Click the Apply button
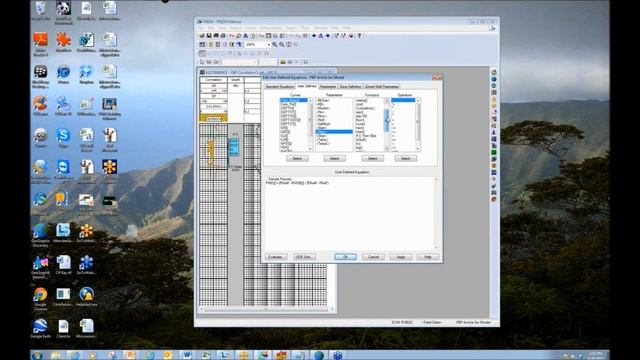The height and width of the screenshot is (360, 640). 401,257
